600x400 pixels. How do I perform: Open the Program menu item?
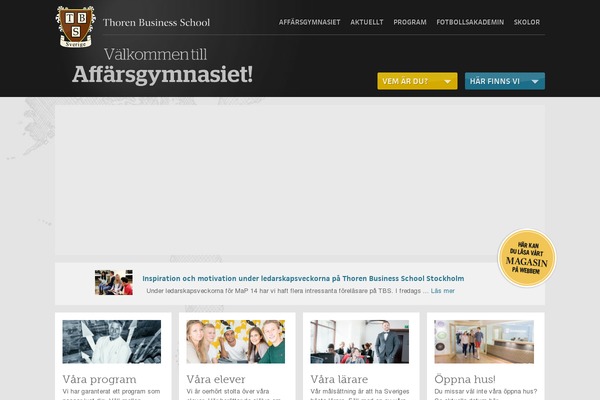pos(410,22)
